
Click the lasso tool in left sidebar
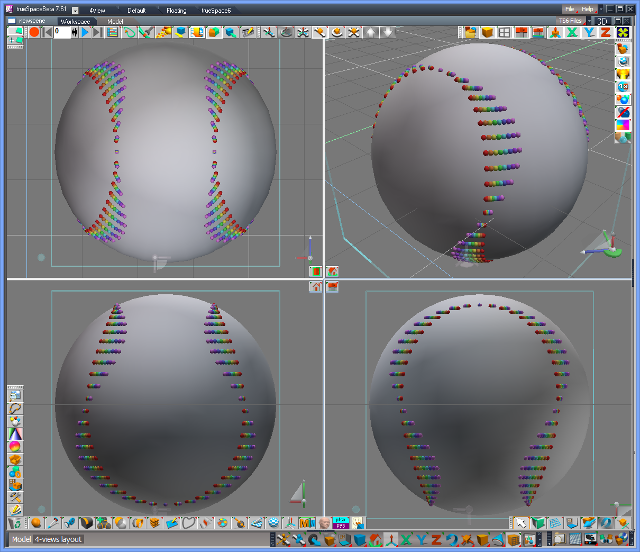click(16, 409)
